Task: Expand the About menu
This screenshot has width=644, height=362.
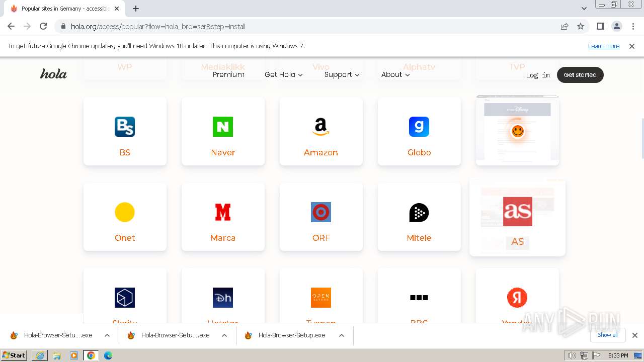Action: point(395,74)
